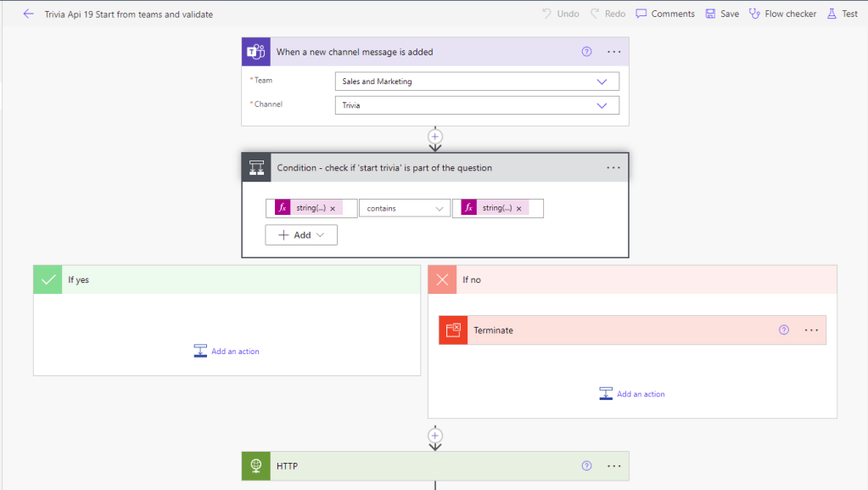Click Test in the top toolbar
The image size is (868, 490).
click(x=843, y=14)
